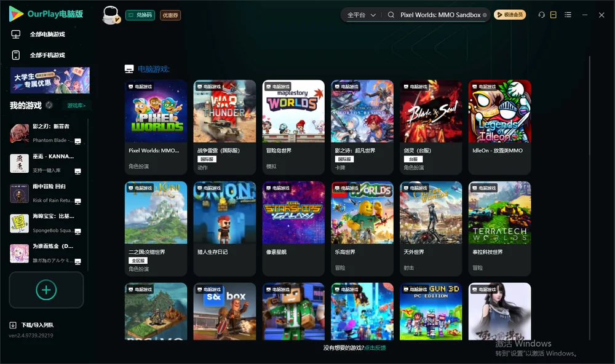
Task: Click the download queue arrow icon
Action: [13, 325]
